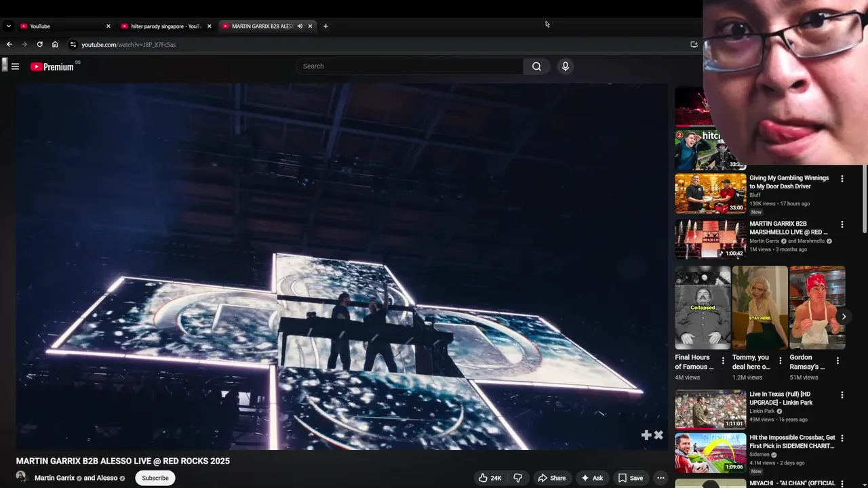Image resolution: width=868 pixels, height=488 pixels.
Task: Open Linkin Park channel link
Action: click(762, 411)
